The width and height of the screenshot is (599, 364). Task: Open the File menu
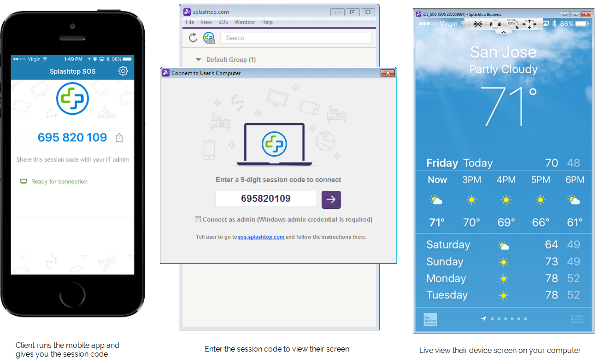190,22
